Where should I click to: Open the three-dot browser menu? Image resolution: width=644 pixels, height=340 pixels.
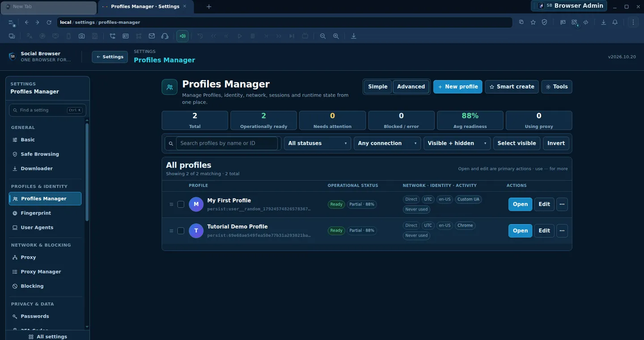point(633,22)
